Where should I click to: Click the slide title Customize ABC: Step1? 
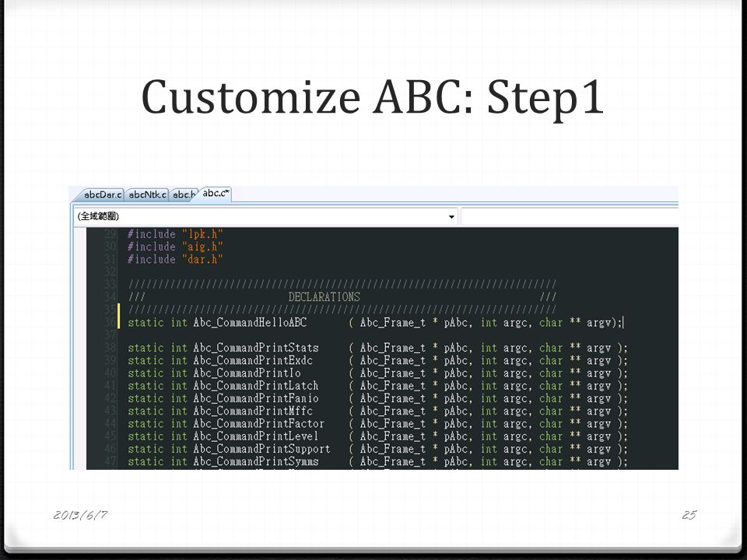373,98
